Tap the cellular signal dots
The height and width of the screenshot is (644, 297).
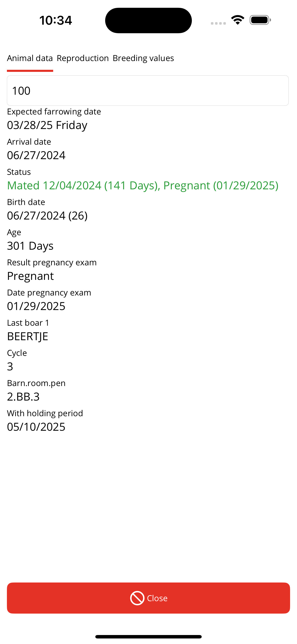point(218,23)
